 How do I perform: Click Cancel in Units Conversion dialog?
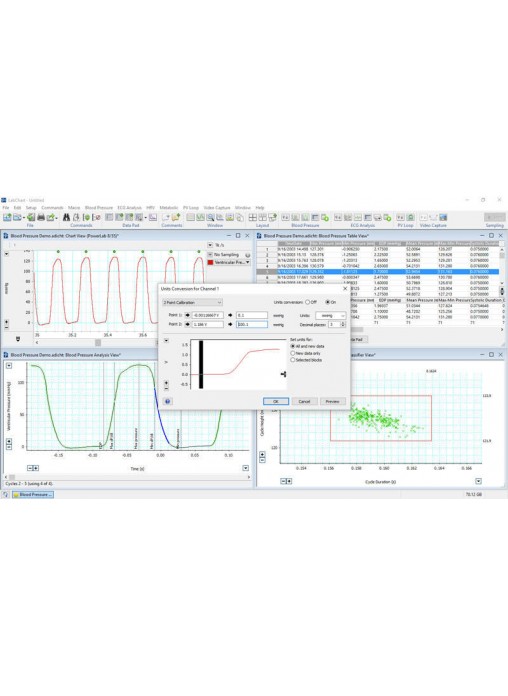pyautogui.click(x=304, y=401)
